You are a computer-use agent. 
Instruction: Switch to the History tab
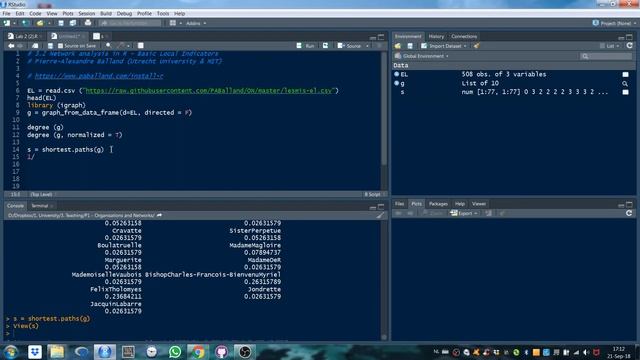point(436,36)
